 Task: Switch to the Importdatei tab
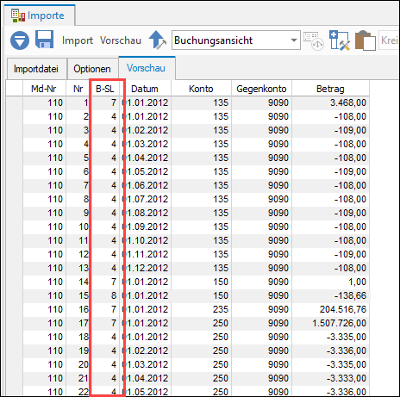[36, 69]
